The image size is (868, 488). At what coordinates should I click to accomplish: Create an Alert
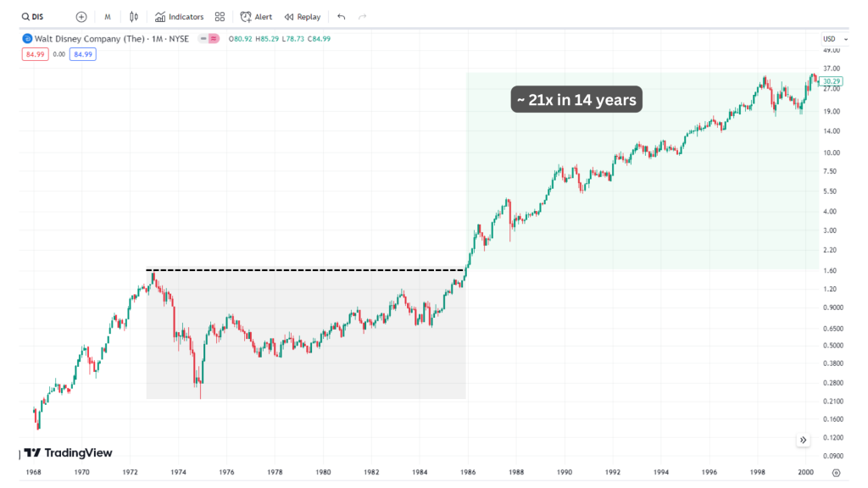[x=256, y=17]
